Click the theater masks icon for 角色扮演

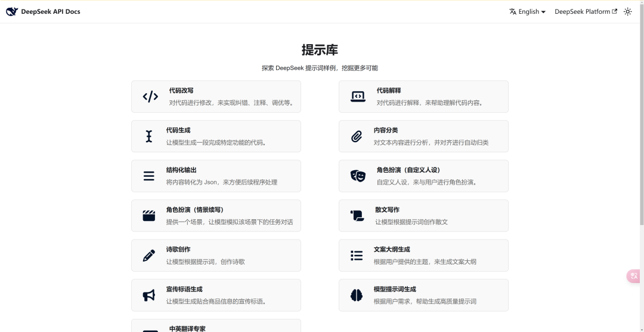pyautogui.click(x=358, y=176)
